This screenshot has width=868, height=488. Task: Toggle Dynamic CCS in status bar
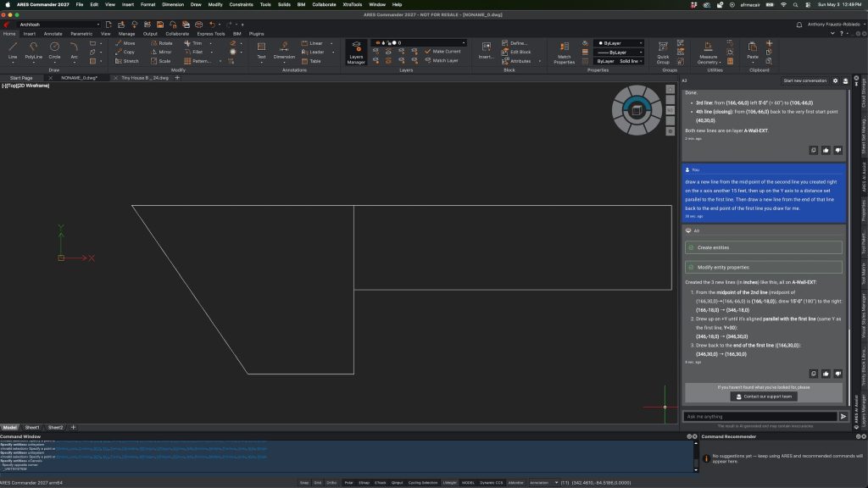coord(491,482)
